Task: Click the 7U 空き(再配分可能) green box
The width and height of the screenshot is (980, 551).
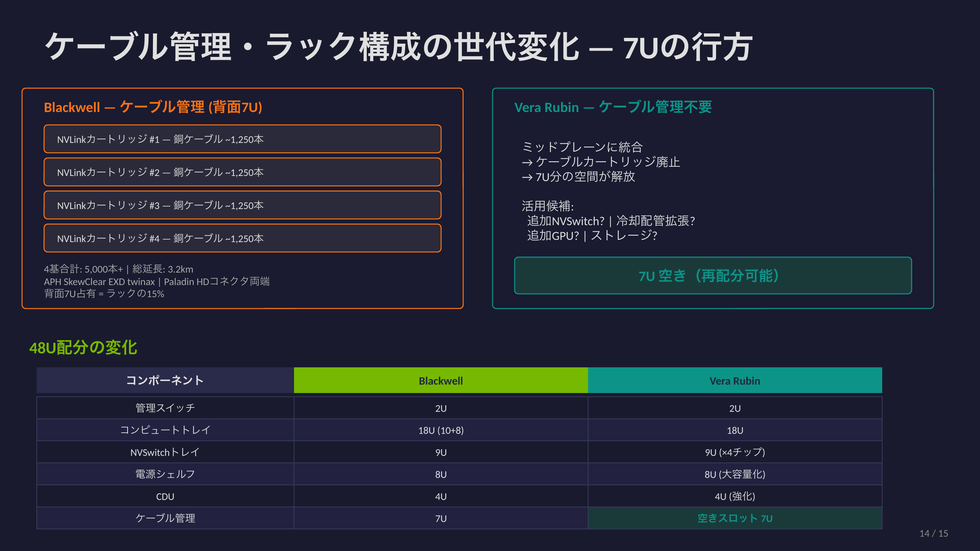Action: pyautogui.click(x=712, y=276)
